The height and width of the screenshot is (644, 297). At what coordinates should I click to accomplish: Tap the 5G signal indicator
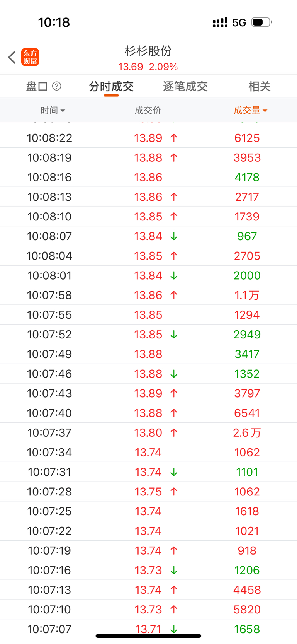(239, 23)
